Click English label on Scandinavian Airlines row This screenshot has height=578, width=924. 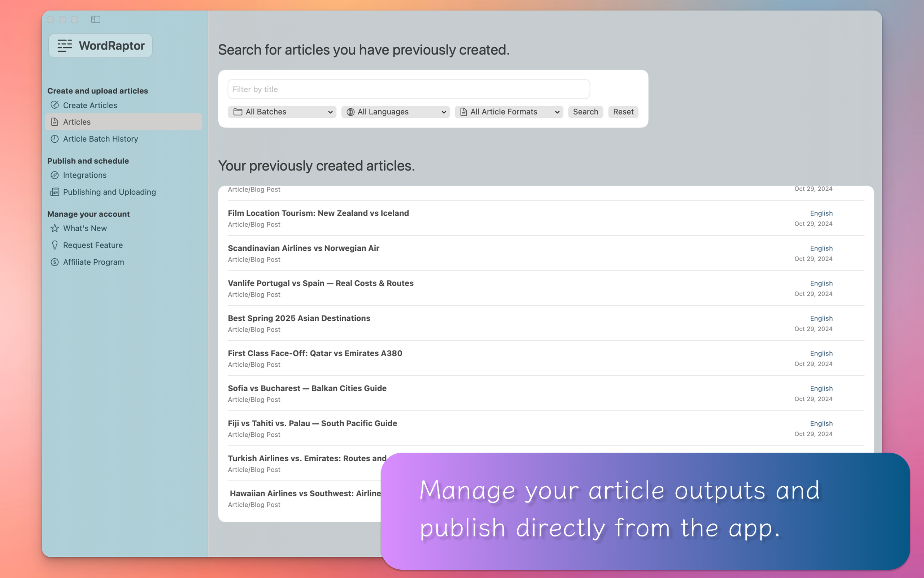pyautogui.click(x=821, y=248)
